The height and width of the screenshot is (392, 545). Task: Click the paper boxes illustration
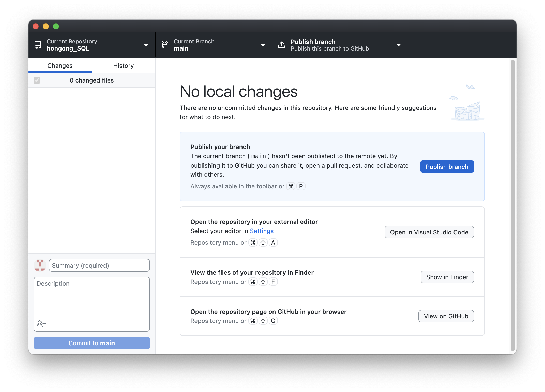(467, 111)
